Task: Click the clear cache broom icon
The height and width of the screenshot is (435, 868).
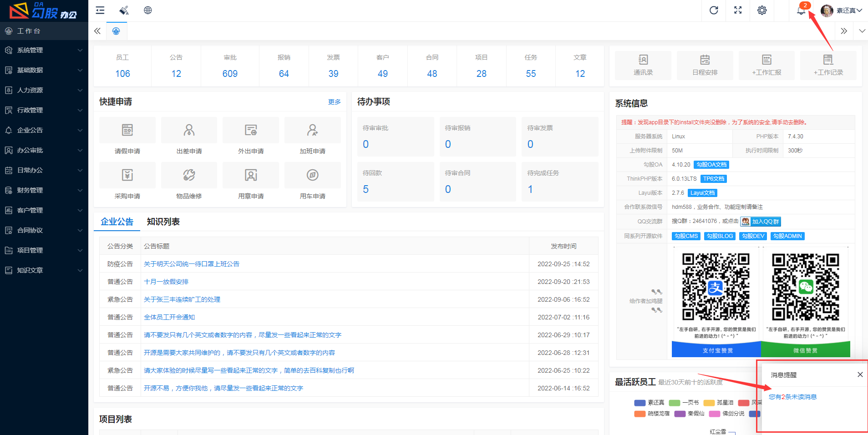Action: tap(124, 10)
